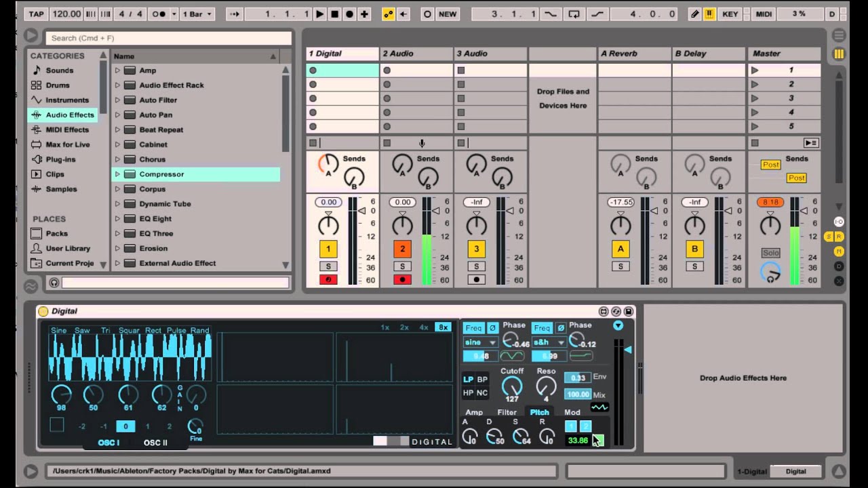Click the browser search field
The width and height of the screenshot is (868, 488).
[x=169, y=38]
